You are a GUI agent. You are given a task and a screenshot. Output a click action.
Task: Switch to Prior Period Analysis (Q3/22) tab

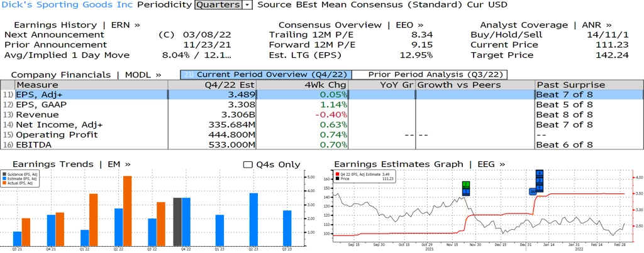coord(430,75)
